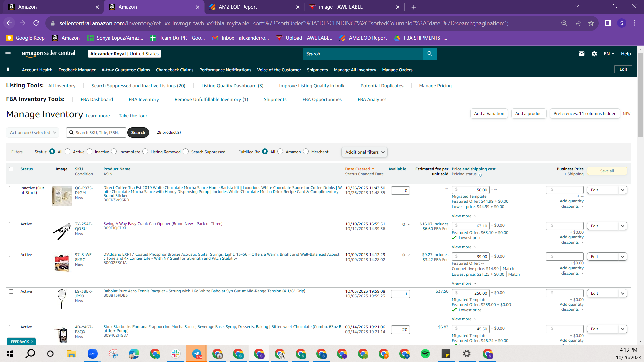Open the Edit dropdown arrow for Babolat row
644x362 pixels.
tap(623, 293)
